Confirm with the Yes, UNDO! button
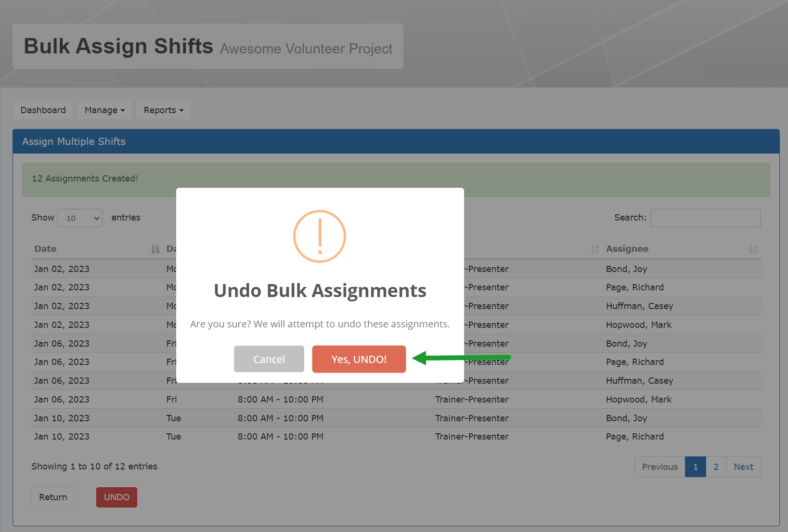The height and width of the screenshot is (532, 788). tap(359, 359)
